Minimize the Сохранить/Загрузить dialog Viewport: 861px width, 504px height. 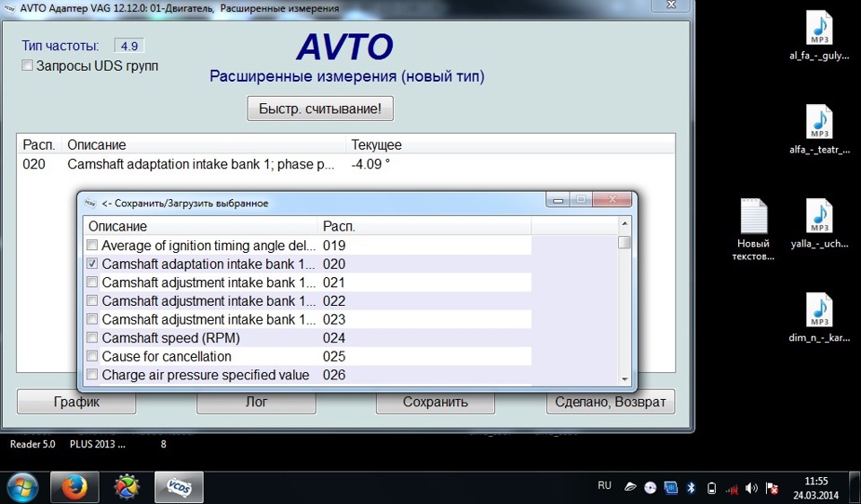(558, 200)
